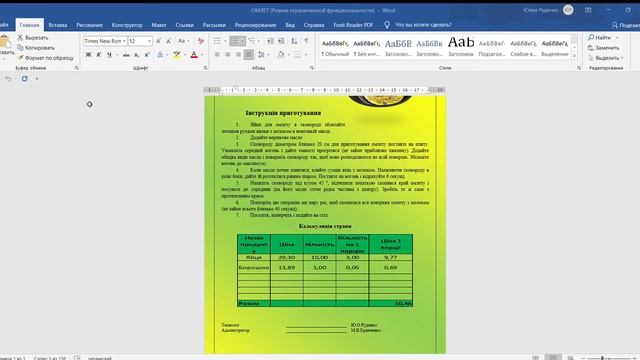Open font name dropdown Times New Roman
Image resolution: width=640 pixels, height=360 pixels.
tap(124, 41)
